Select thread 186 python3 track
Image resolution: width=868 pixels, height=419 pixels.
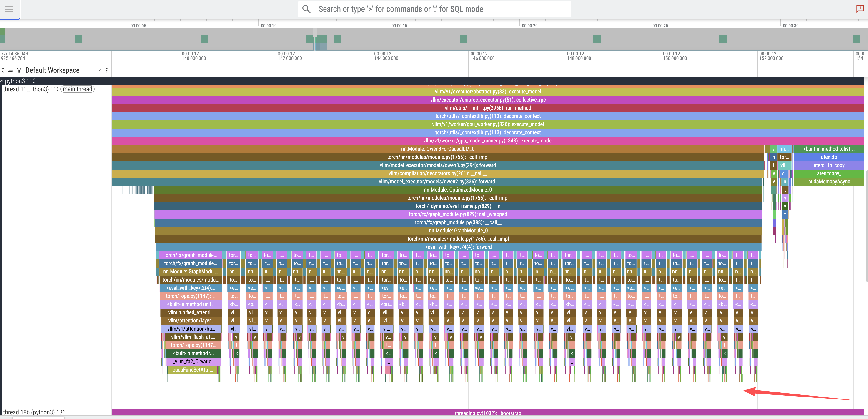[x=34, y=412]
